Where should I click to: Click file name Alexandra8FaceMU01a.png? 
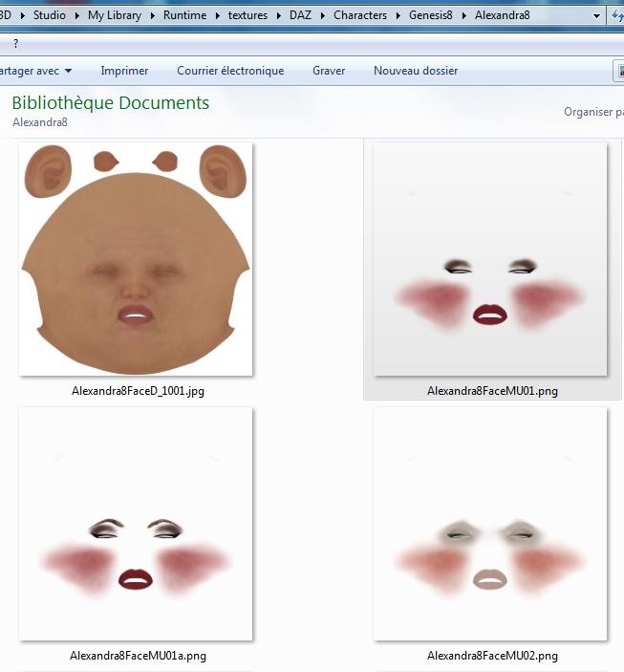(138, 656)
